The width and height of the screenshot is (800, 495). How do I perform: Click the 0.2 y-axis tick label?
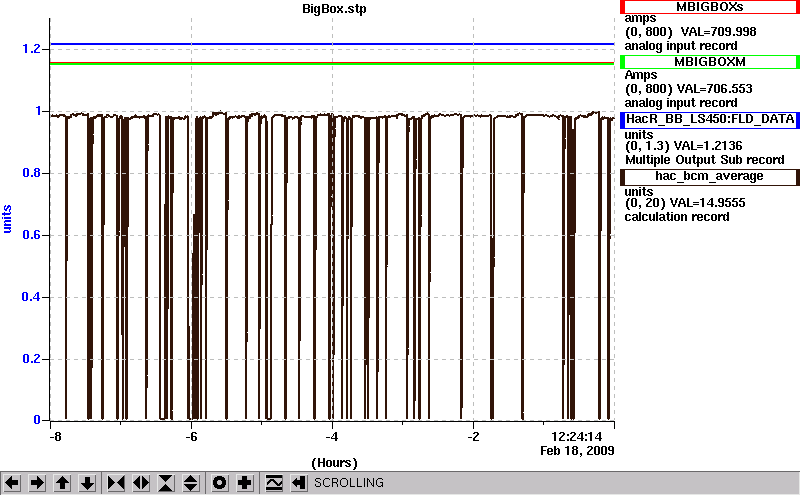pyautogui.click(x=31, y=359)
